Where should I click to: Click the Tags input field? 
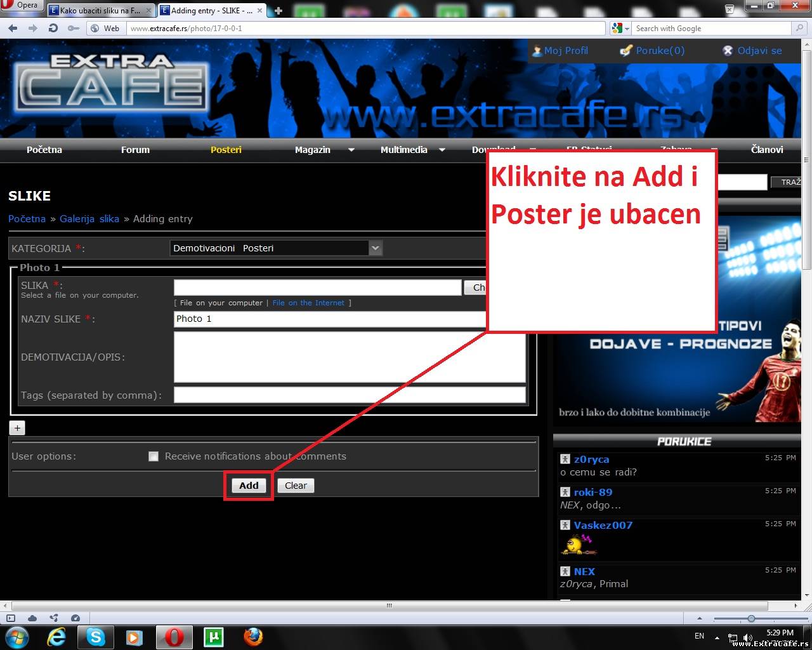[x=350, y=395]
